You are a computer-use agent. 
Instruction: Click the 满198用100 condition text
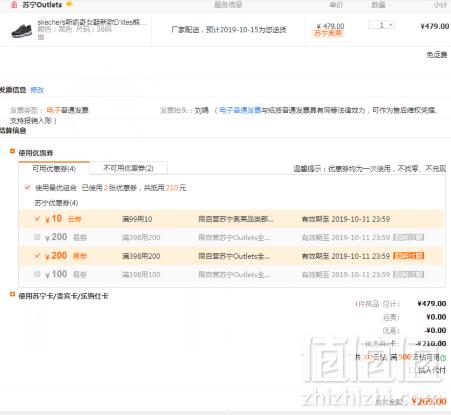141,274
